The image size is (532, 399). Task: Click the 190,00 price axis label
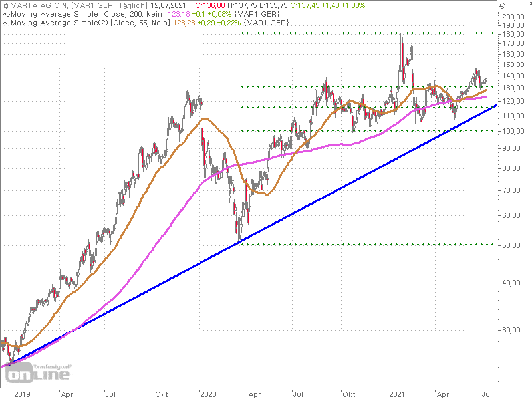coord(513,25)
